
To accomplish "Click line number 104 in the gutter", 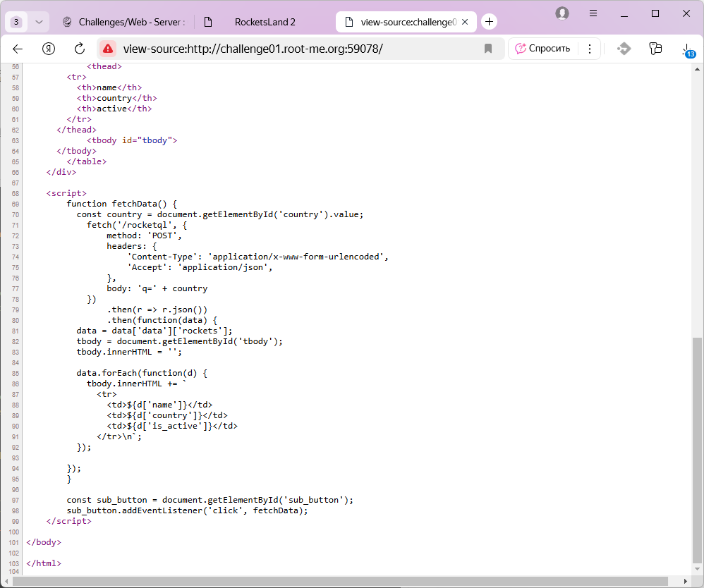I will 14,572.
